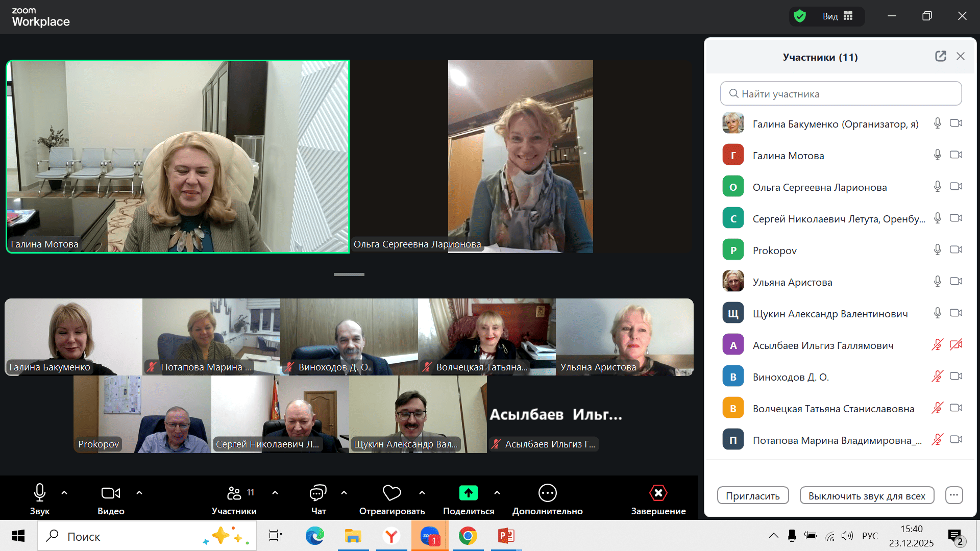Click Выключить звук для всех button
Image resolution: width=980 pixels, height=551 pixels.
(x=866, y=496)
